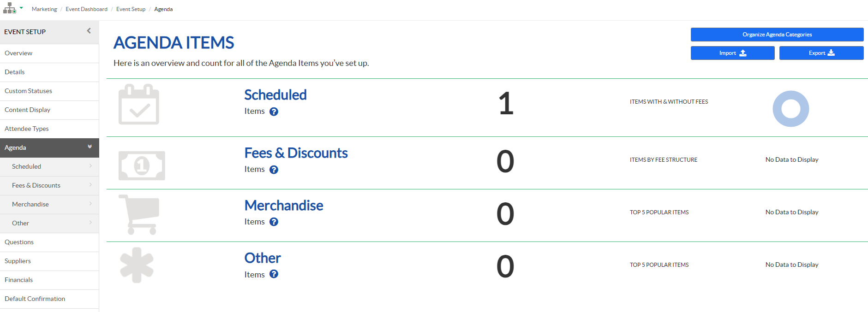Image resolution: width=868 pixels, height=312 pixels.
Task: Click help icon under Other heading
Action: (x=274, y=274)
